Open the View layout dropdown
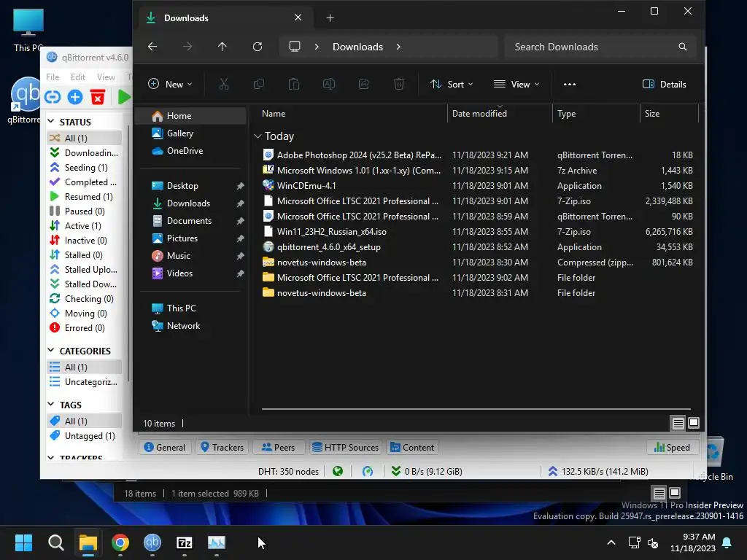This screenshot has width=747, height=560. click(x=516, y=85)
